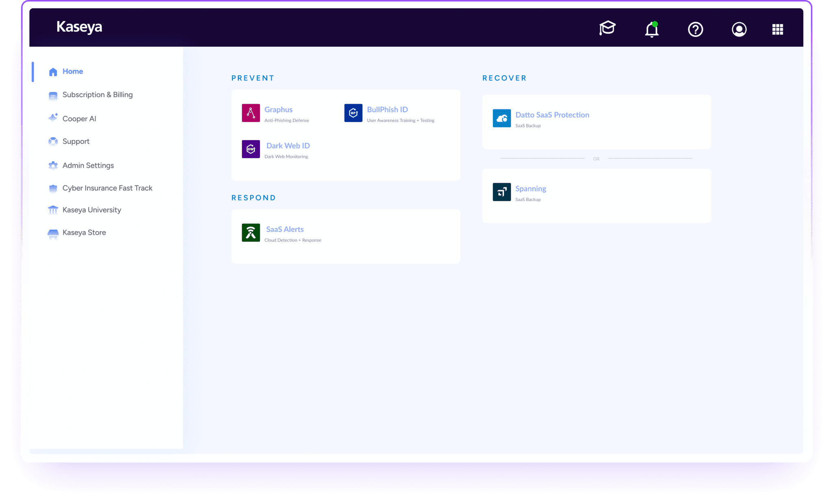
Task: Open the Kaseya Store link
Action: pos(84,232)
